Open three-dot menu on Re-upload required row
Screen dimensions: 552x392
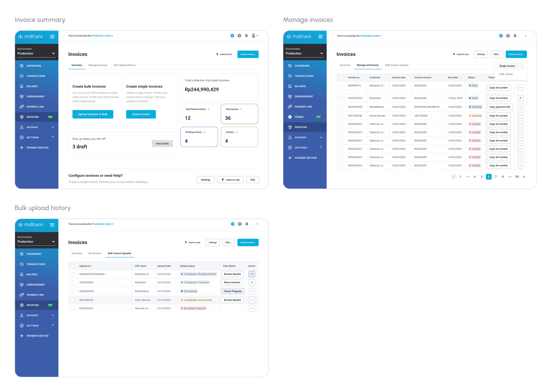252,308
